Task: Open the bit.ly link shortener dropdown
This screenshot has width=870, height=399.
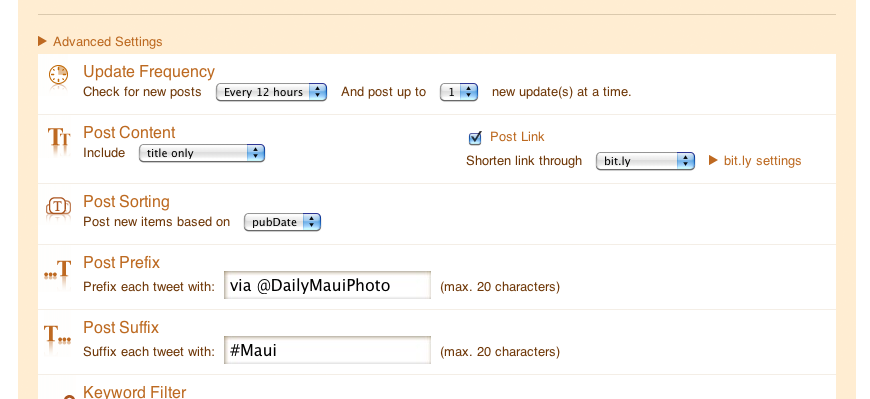Action: coord(645,161)
